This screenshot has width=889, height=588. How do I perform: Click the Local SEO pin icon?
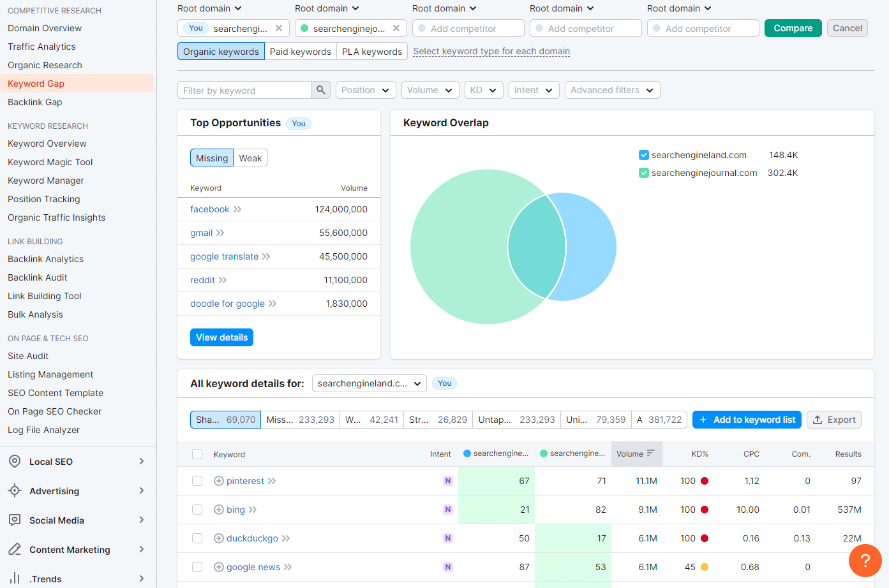tap(15, 461)
